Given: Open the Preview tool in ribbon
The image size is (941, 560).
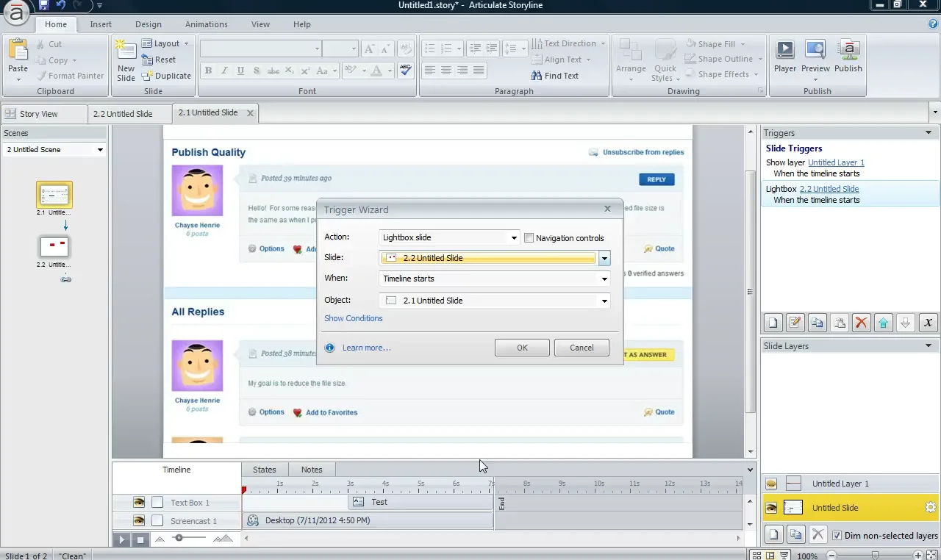Looking at the screenshot, I should (x=815, y=57).
